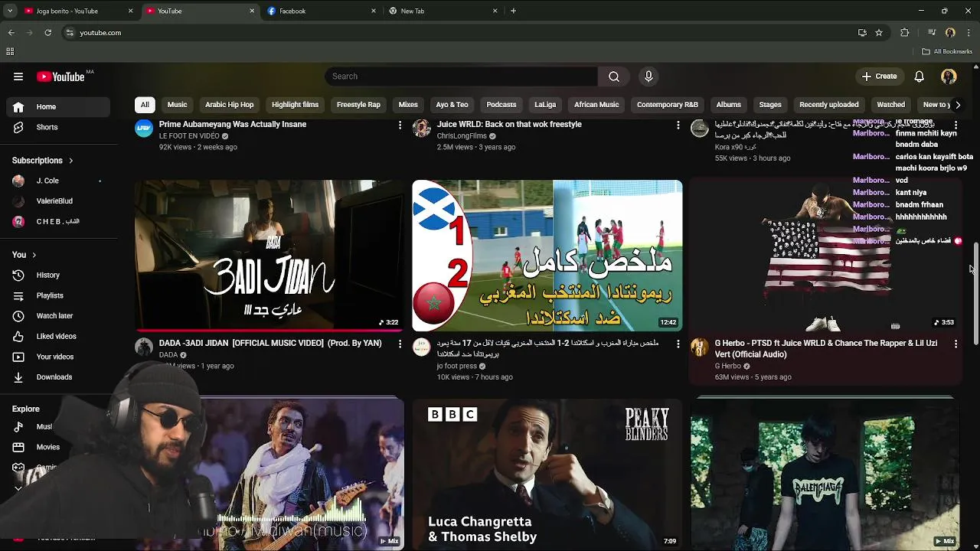Open J. Cole subscription channel
The image size is (980, 551).
[57, 181]
